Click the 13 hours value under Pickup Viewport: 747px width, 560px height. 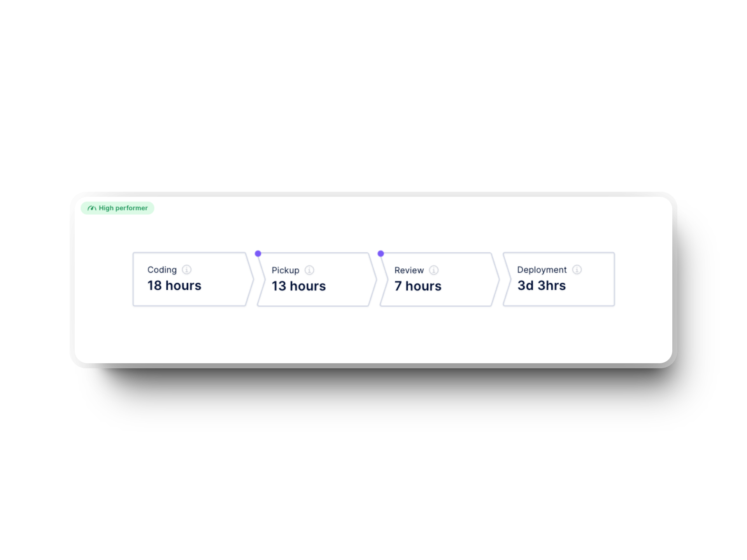[x=298, y=286]
